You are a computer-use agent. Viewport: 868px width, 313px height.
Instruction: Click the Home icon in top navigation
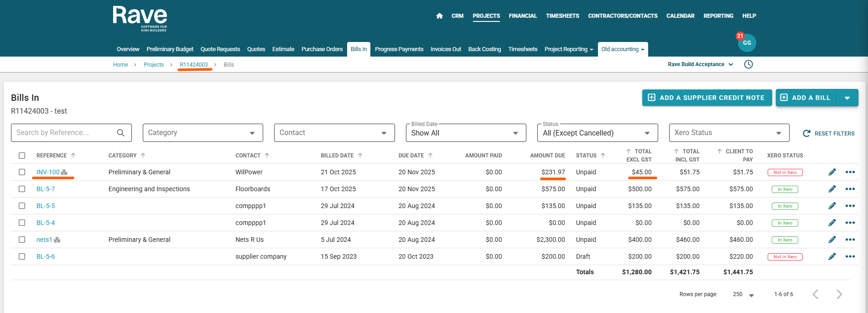439,16
